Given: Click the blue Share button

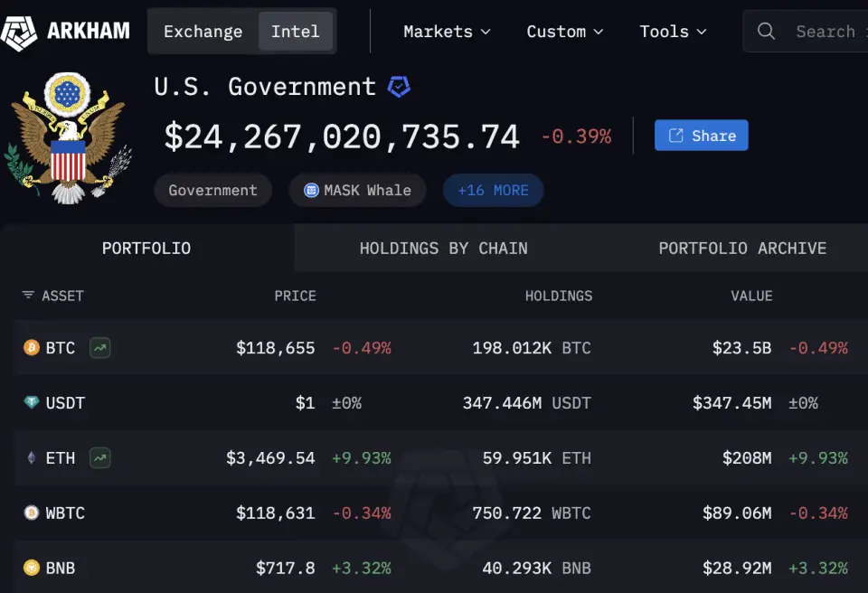Looking at the screenshot, I should coord(702,135).
